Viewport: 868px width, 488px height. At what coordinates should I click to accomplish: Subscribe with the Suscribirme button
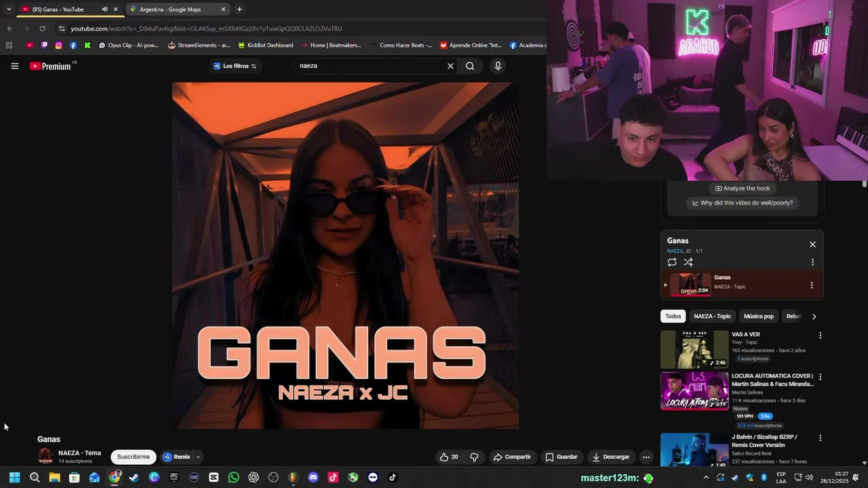[x=134, y=457]
